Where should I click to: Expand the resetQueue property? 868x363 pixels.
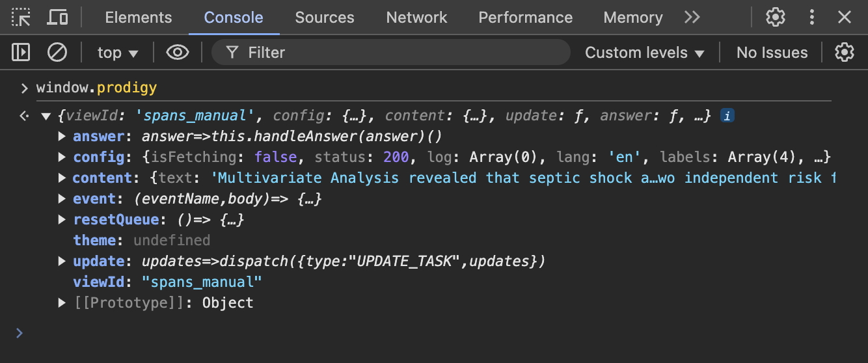click(62, 220)
